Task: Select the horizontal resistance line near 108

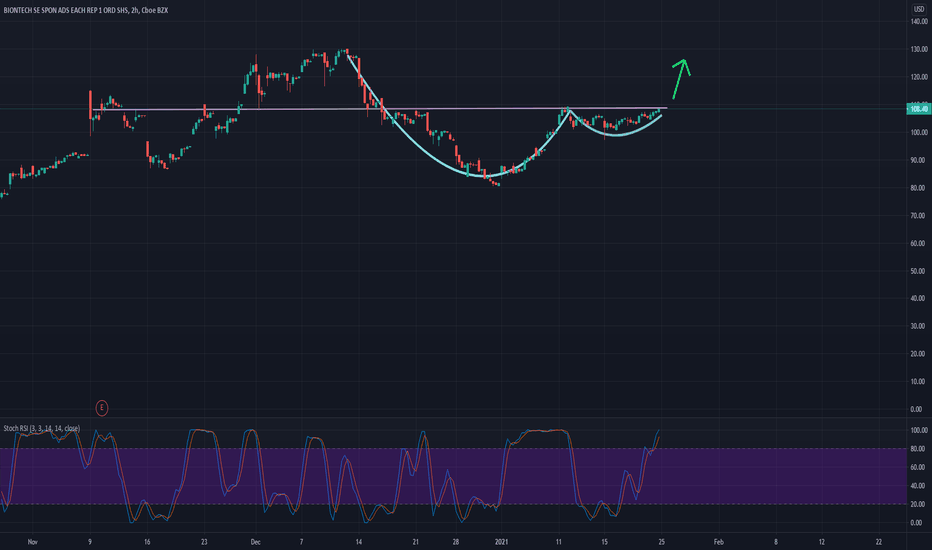Action: pos(380,109)
